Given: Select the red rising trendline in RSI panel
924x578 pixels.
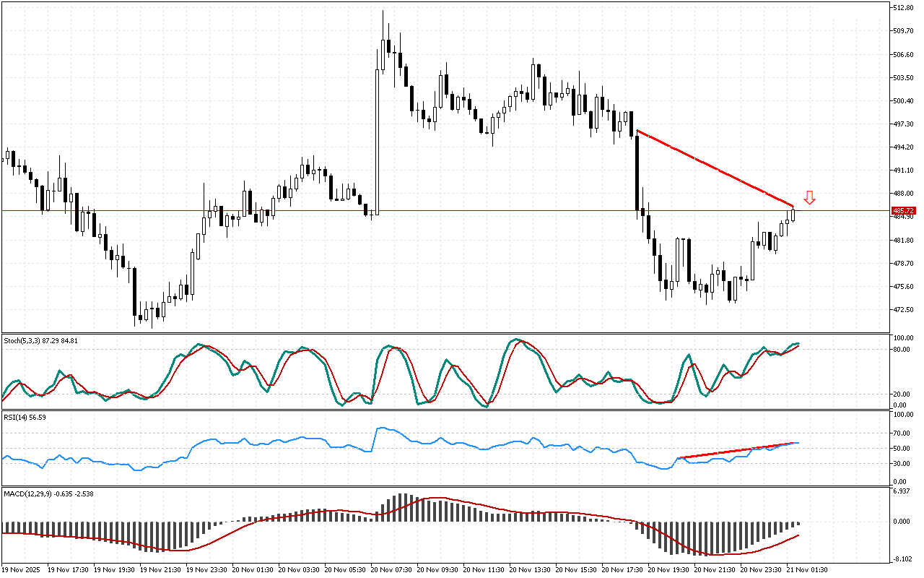Looking at the screenshot, I should click(736, 450).
